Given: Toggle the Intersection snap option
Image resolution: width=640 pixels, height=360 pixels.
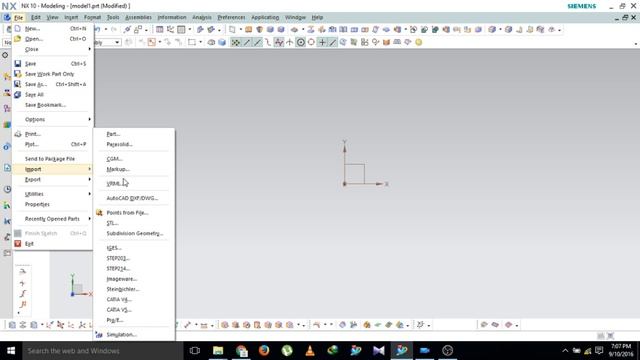Looking at the screenshot, I should pos(289,42).
